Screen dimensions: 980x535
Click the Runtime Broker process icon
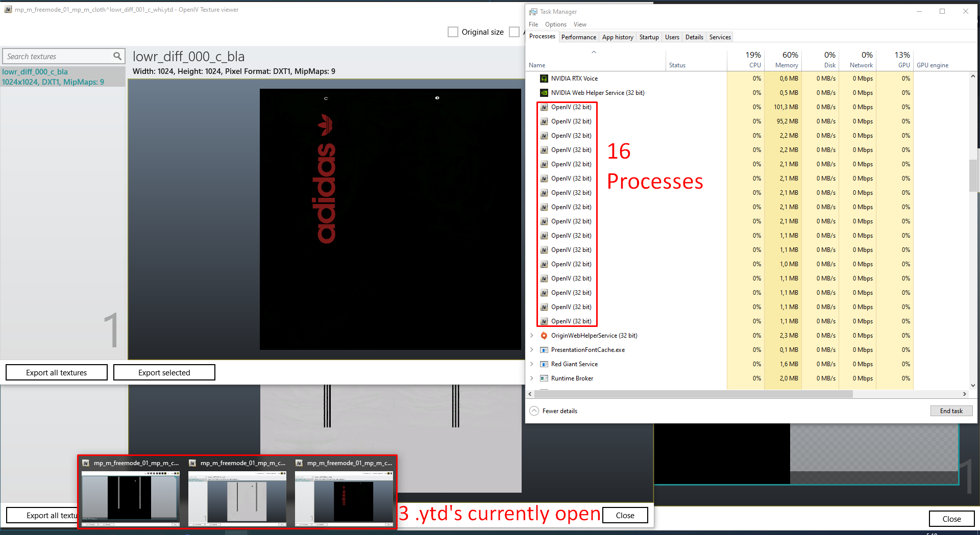pos(544,378)
